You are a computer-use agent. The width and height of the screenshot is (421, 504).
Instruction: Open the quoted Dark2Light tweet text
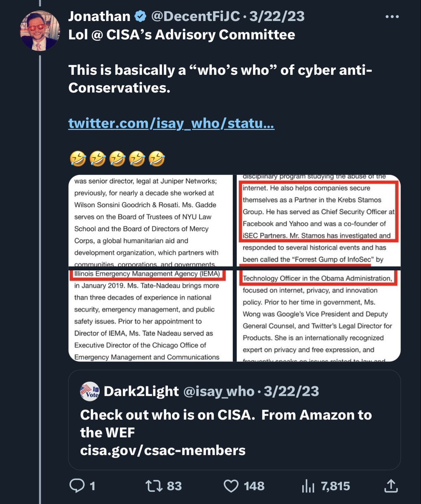tap(226, 433)
